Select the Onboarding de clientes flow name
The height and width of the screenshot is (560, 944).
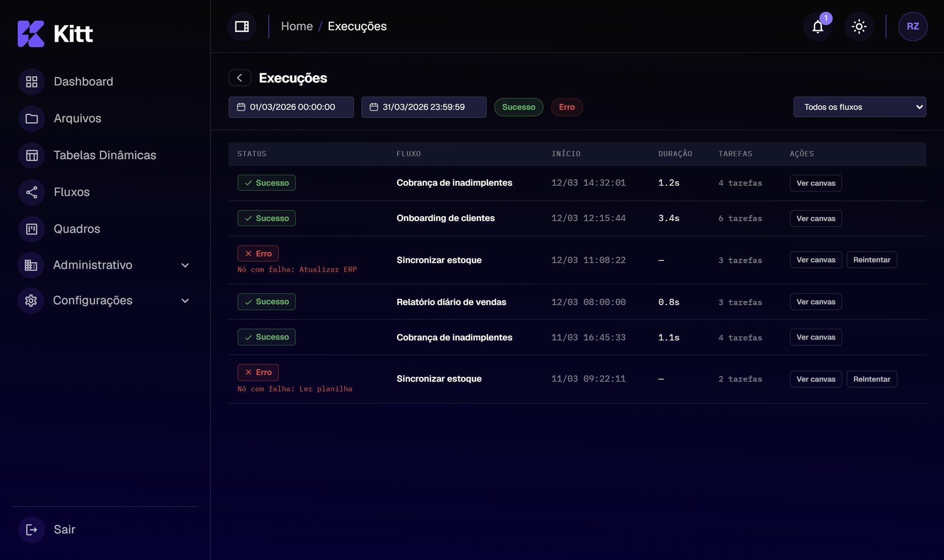[x=445, y=218]
